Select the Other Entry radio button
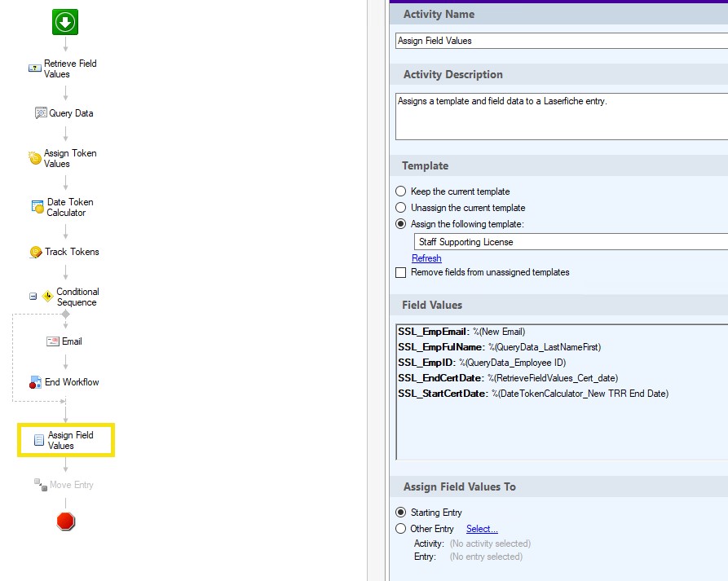This screenshot has height=581, width=728. (400, 529)
